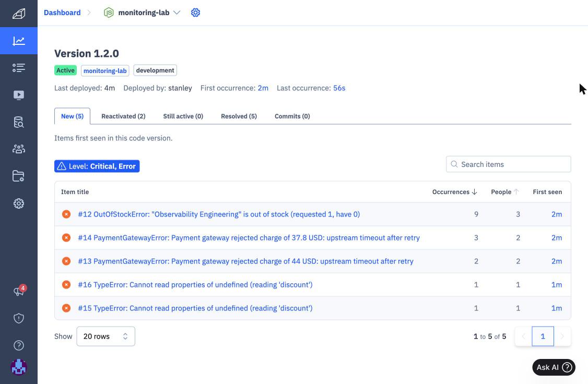Open item #12 OutOfStockError
588x384 pixels.
pyautogui.click(x=219, y=214)
